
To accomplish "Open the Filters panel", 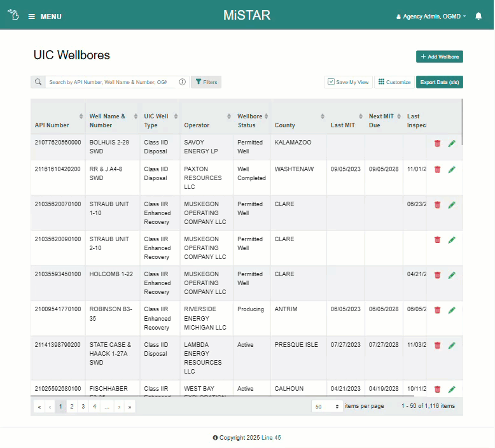I will coord(206,82).
